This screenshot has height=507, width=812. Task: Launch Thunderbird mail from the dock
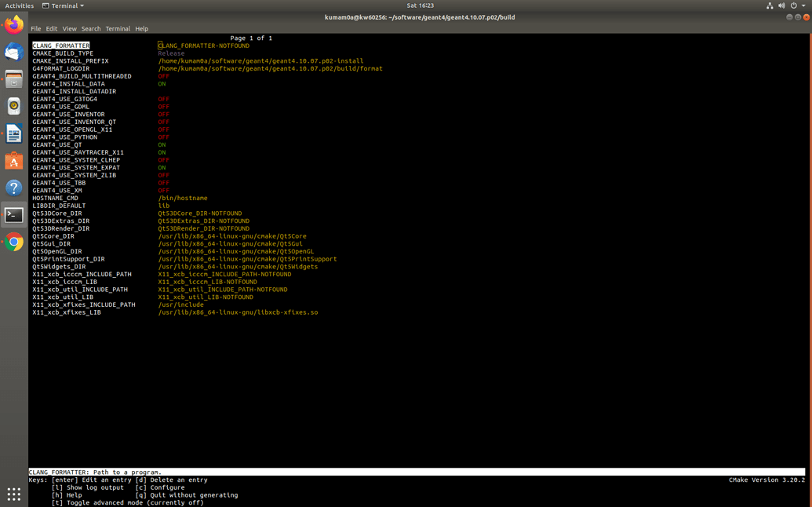[x=13, y=52]
